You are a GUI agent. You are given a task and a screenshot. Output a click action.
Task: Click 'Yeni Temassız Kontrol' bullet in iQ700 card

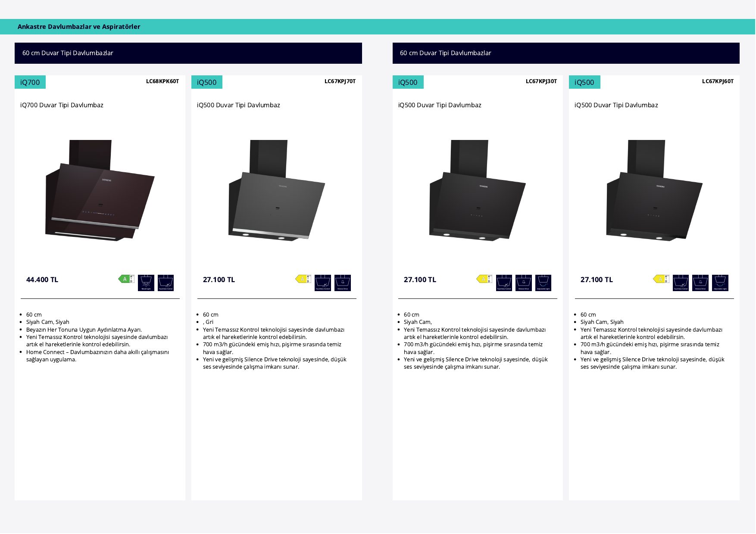coord(97,341)
